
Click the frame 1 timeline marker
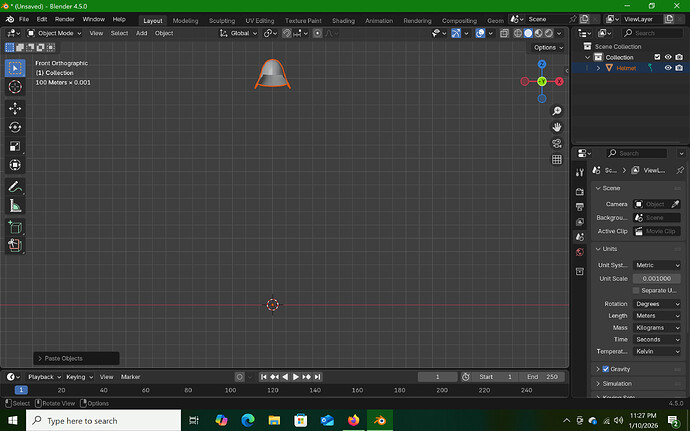21,390
